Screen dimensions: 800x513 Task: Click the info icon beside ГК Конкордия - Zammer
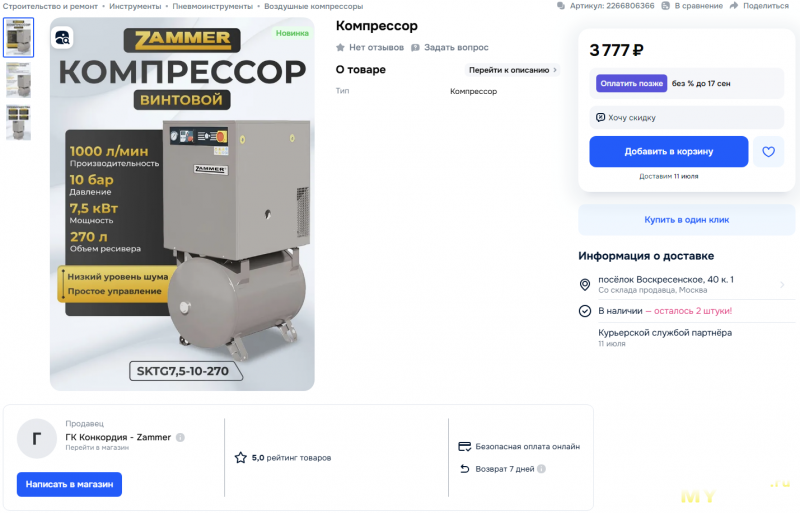tap(180, 437)
